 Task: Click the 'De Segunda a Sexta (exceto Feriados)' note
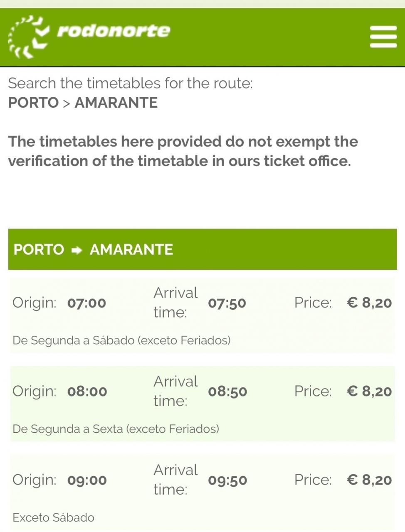pyautogui.click(x=116, y=429)
